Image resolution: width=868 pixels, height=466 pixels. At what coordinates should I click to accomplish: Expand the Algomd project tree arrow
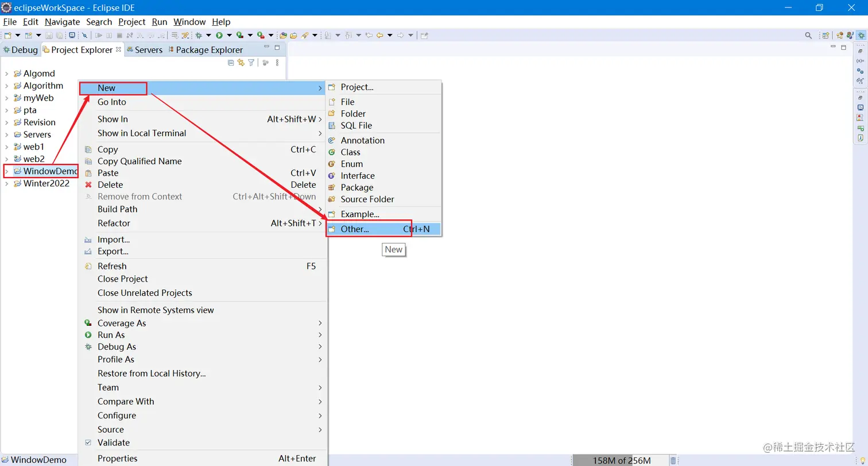[7, 74]
